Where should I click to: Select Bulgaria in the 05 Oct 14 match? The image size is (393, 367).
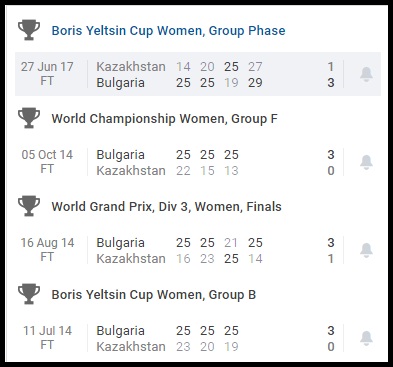point(120,155)
